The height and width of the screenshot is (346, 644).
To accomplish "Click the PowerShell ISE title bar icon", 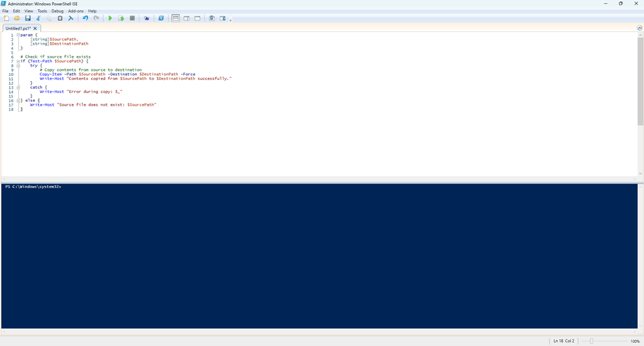I will (4, 3).
